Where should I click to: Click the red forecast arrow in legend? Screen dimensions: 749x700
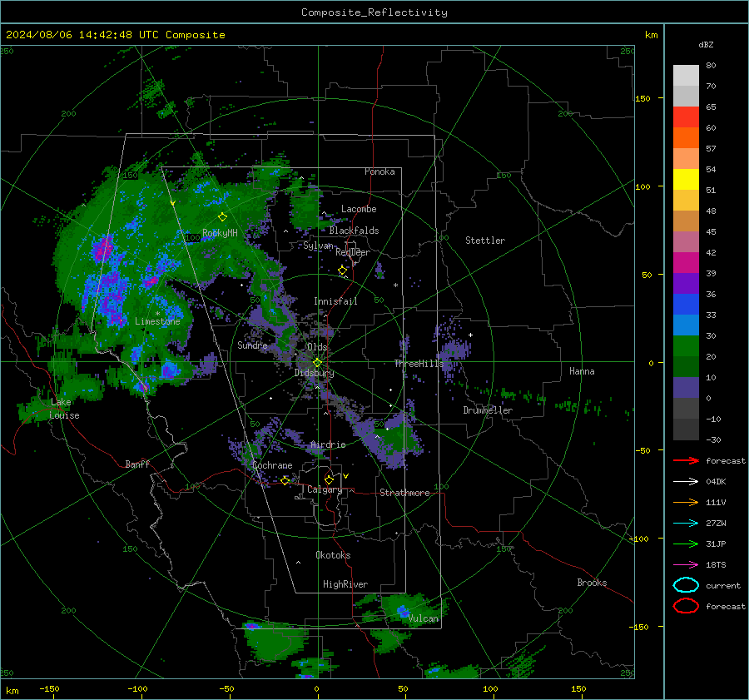pos(686,460)
